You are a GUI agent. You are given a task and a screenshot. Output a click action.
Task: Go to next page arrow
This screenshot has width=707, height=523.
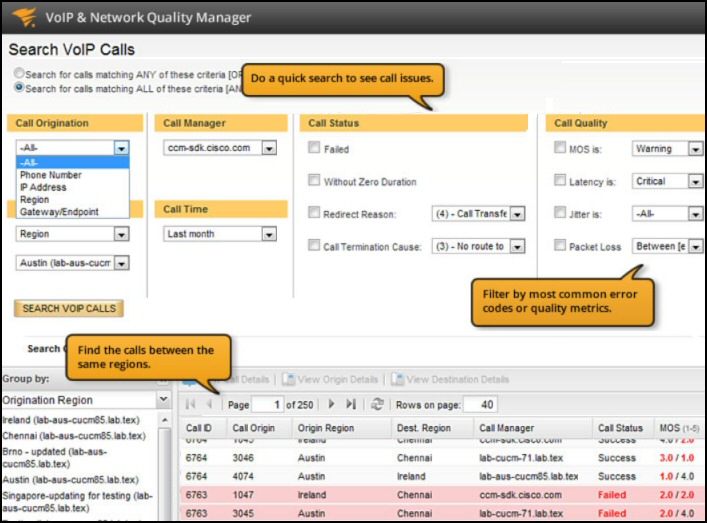[x=331, y=404]
